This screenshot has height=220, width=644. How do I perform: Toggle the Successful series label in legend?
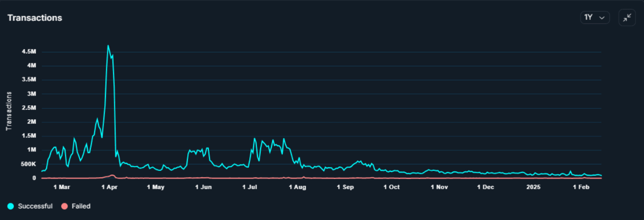pyautogui.click(x=35, y=206)
